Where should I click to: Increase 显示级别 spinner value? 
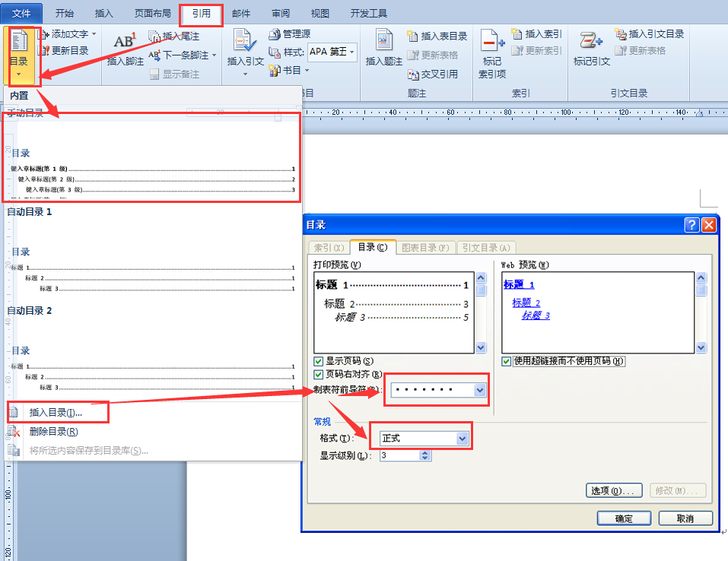pyautogui.click(x=424, y=453)
